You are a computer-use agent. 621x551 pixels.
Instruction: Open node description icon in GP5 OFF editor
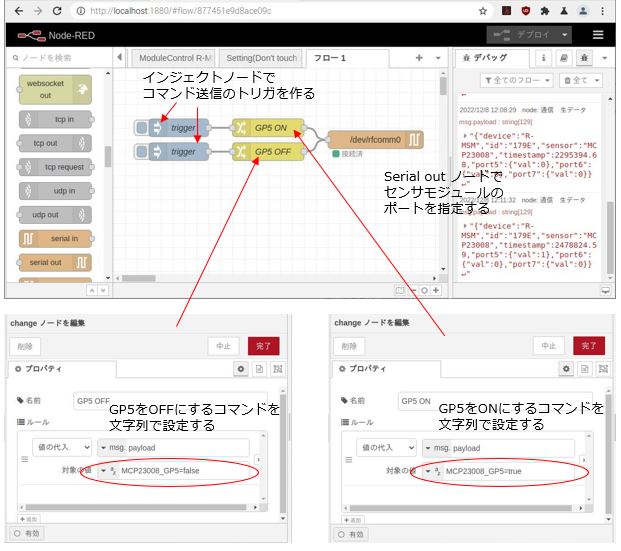pyautogui.click(x=259, y=369)
